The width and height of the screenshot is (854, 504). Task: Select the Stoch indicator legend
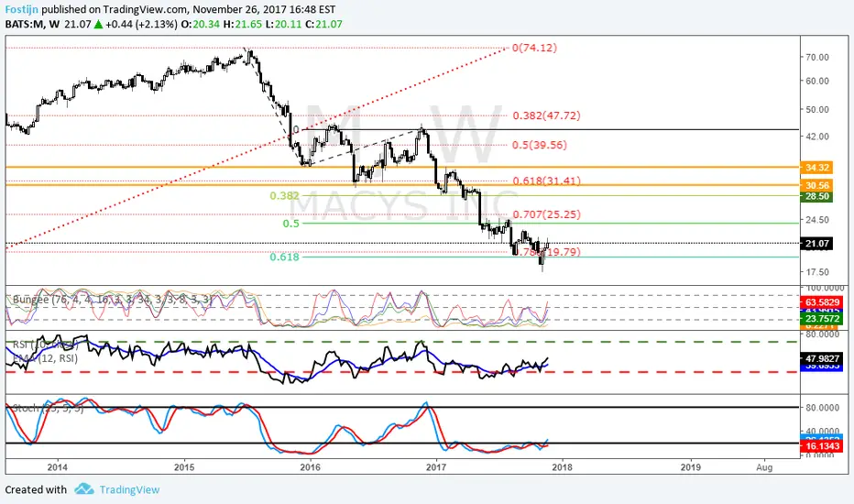[48, 408]
